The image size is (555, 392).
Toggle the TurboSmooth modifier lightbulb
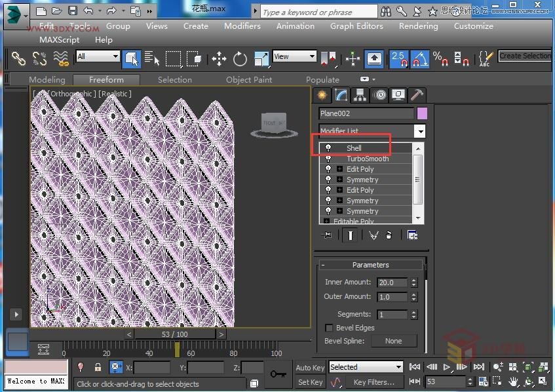(x=328, y=159)
